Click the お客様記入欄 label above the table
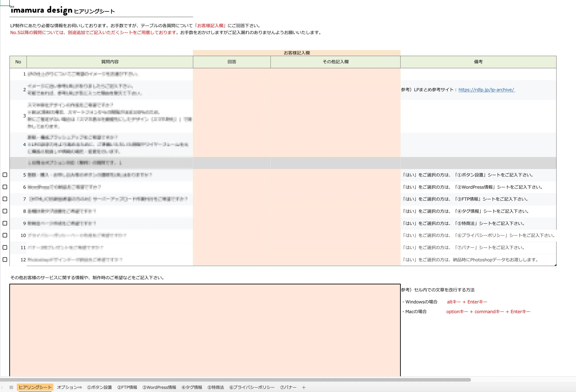Viewport: 576px width, 392px height. coord(297,53)
